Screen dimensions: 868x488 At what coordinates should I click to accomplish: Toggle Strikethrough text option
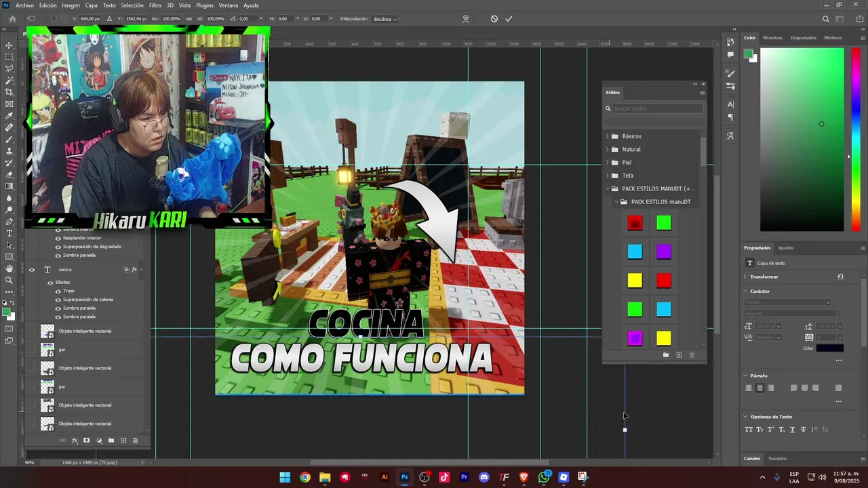pos(804,429)
